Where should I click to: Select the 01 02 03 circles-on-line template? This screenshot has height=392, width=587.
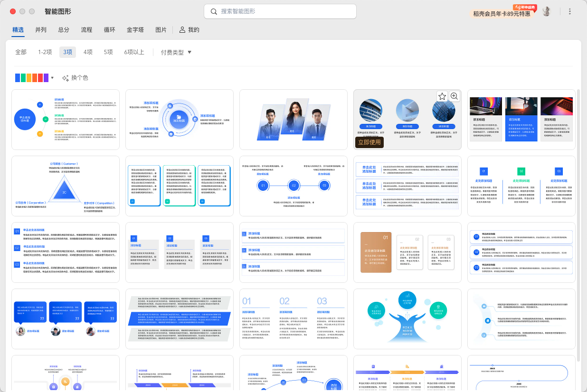click(x=293, y=186)
